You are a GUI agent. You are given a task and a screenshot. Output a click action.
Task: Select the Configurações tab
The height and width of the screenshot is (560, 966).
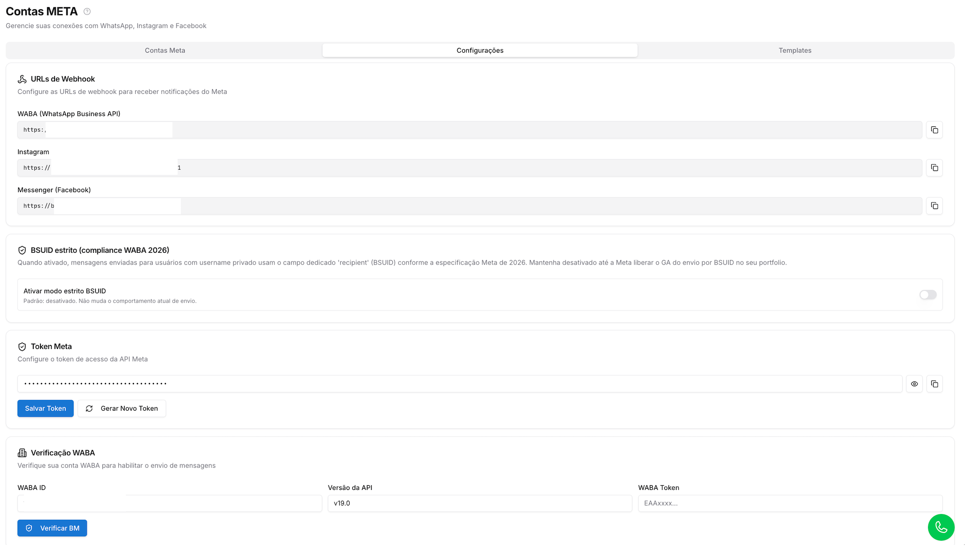(x=480, y=50)
